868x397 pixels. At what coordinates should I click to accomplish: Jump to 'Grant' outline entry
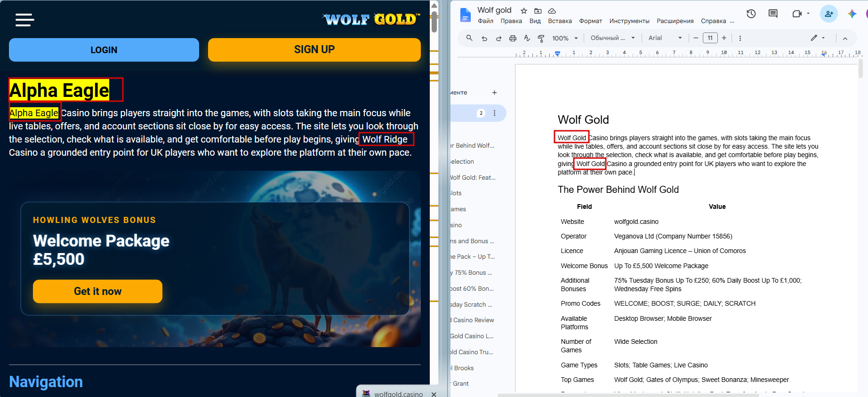click(x=460, y=384)
